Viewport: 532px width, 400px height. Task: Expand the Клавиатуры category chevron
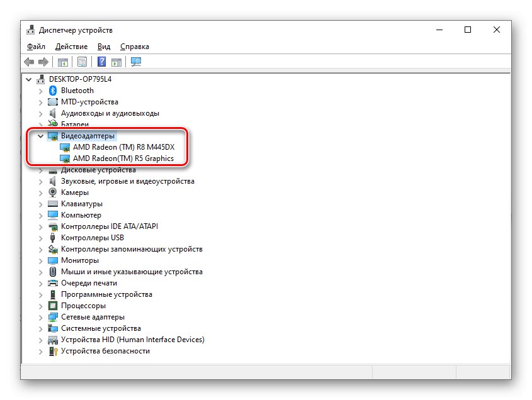41,204
